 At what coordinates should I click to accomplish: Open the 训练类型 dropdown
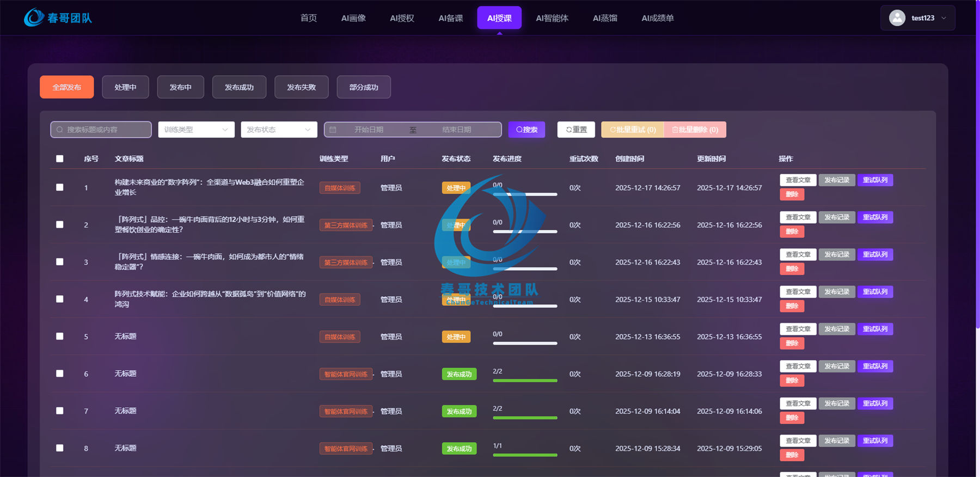[x=196, y=130]
